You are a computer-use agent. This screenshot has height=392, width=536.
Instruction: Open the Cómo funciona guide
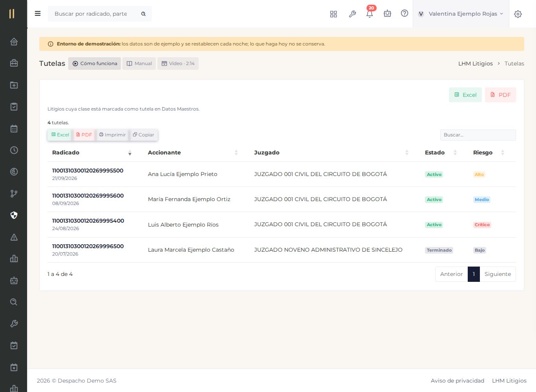point(95,64)
